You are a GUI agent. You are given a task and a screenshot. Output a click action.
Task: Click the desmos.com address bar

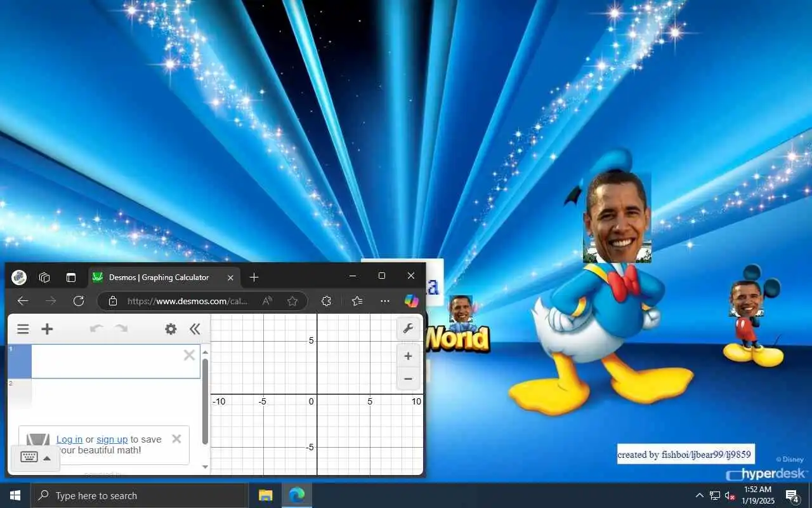(188, 301)
